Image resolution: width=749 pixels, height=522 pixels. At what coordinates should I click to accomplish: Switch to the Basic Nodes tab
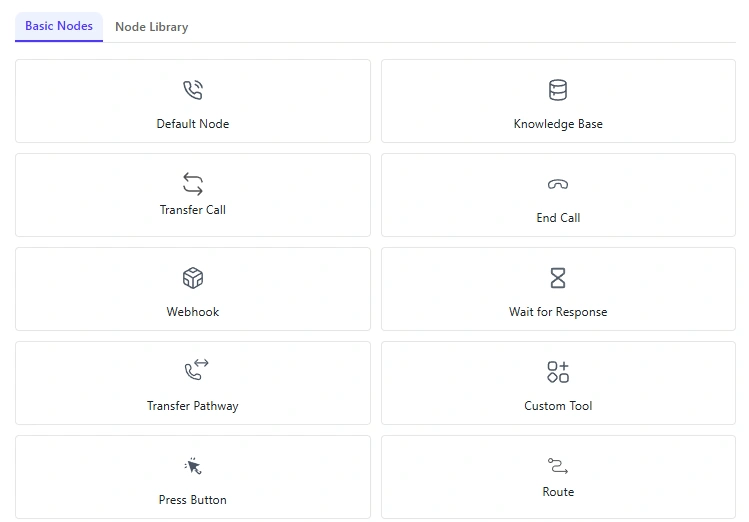pyautogui.click(x=59, y=26)
